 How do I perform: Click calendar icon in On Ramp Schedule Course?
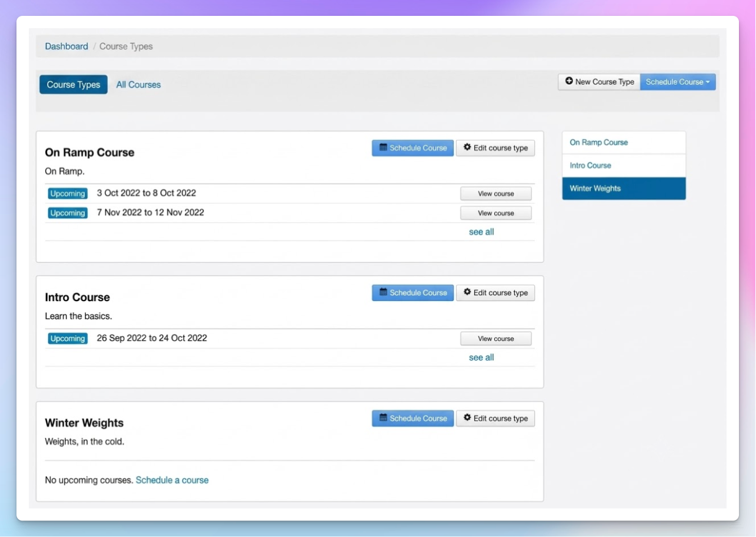(x=383, y=148)
